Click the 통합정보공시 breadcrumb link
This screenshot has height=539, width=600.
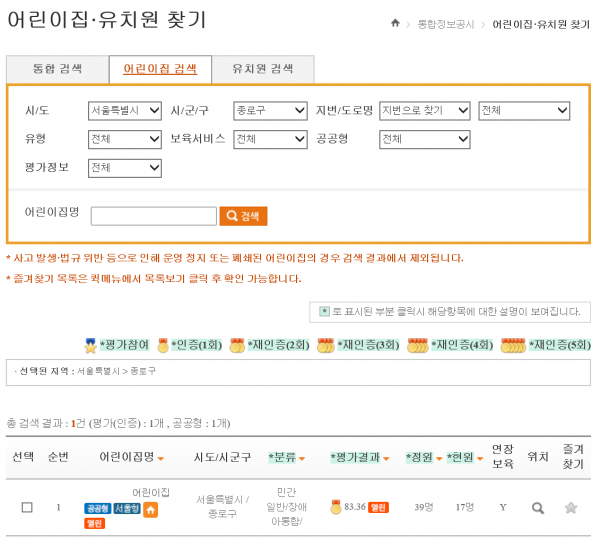click(x=444, y=23)
